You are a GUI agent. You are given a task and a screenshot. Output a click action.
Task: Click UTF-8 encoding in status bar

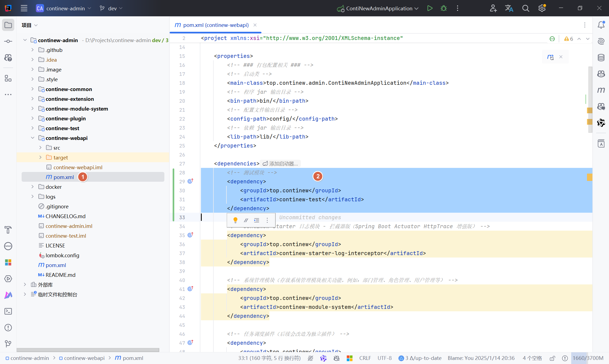384,358
